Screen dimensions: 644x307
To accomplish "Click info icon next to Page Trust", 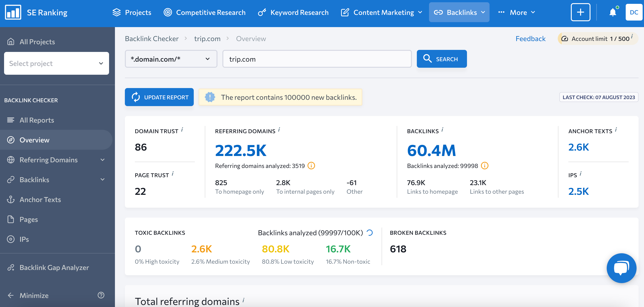I will (173, 174).
